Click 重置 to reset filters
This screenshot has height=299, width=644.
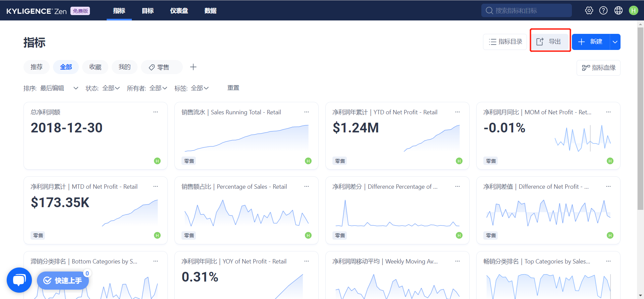[233, 88]
